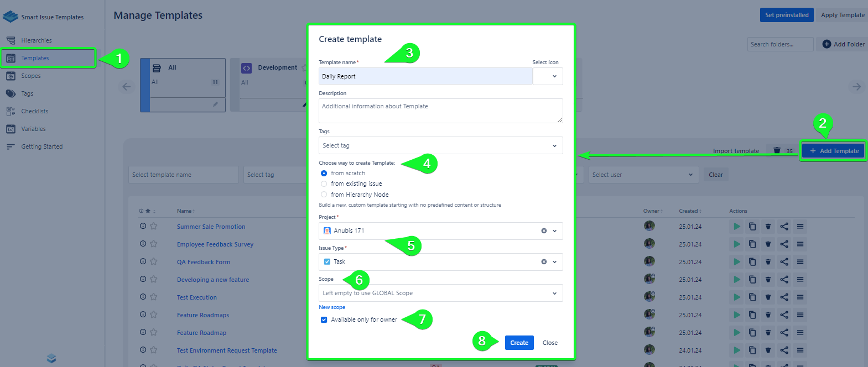This screenshot has height=367, width=868.
Task: Toggle 'Available only for owner' checkbox
Action: (324, 320)
